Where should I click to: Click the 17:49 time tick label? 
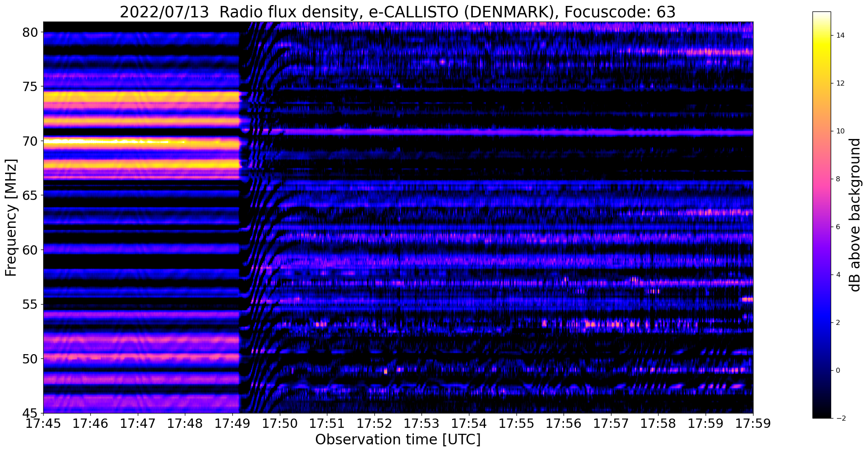pos(232,424)
